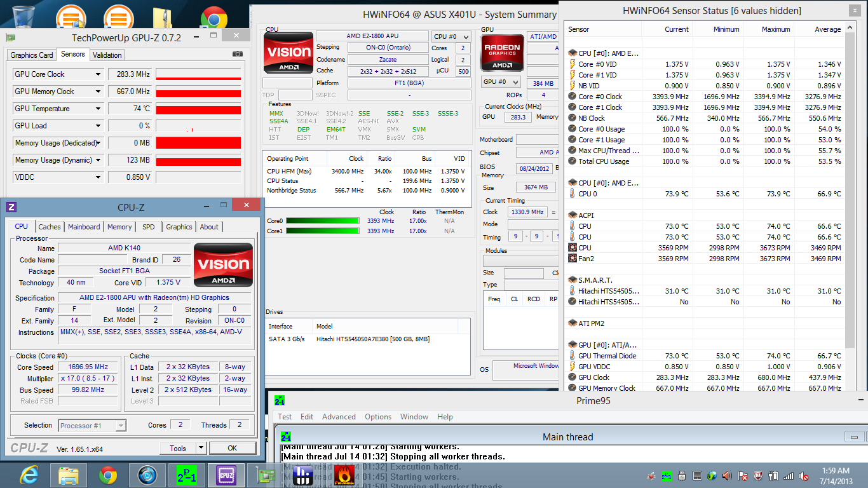Viewport: 868px width, 488px height.
Task: Select the zipped folder desktop icon
Action: [163, 17]
